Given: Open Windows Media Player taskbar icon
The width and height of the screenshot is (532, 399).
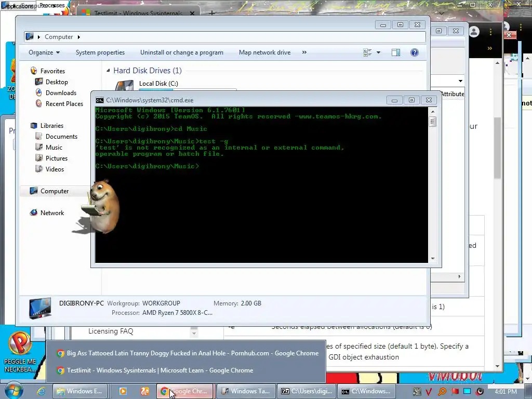Looking at the screenshot, I should pyautogui.click(x=123, y=391).
